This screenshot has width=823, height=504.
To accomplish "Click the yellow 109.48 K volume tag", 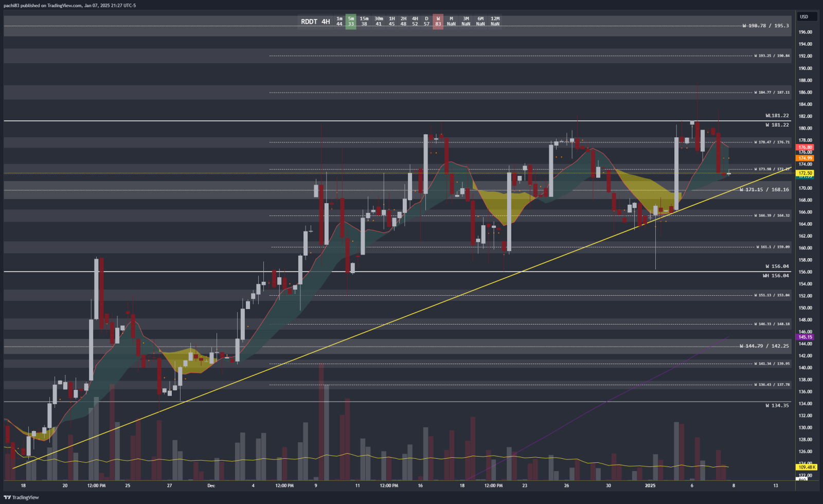I will [x=807, y=467].
